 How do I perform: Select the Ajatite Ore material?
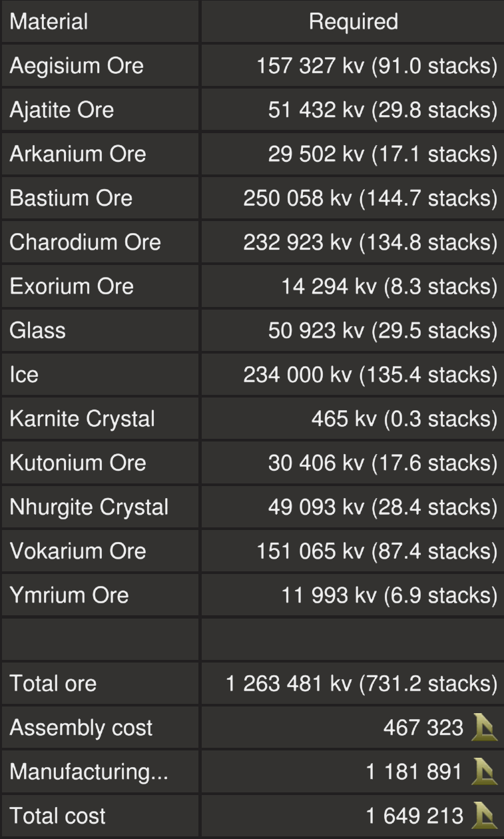[x=62, y=110]
